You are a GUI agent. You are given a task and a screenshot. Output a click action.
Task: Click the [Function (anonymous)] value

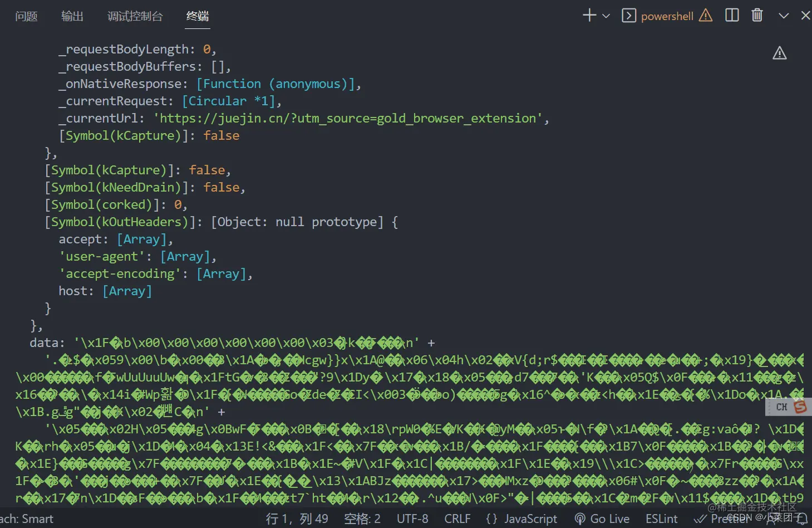(275, 84)
